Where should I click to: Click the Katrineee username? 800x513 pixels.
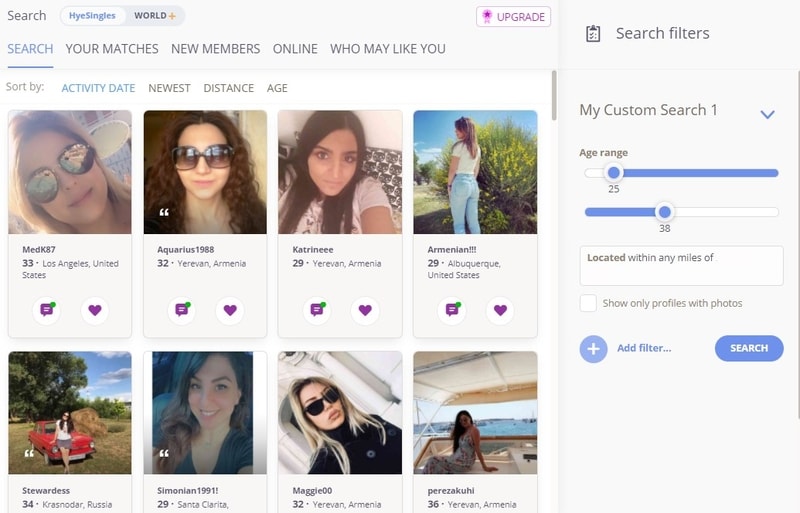coord(313,250)
